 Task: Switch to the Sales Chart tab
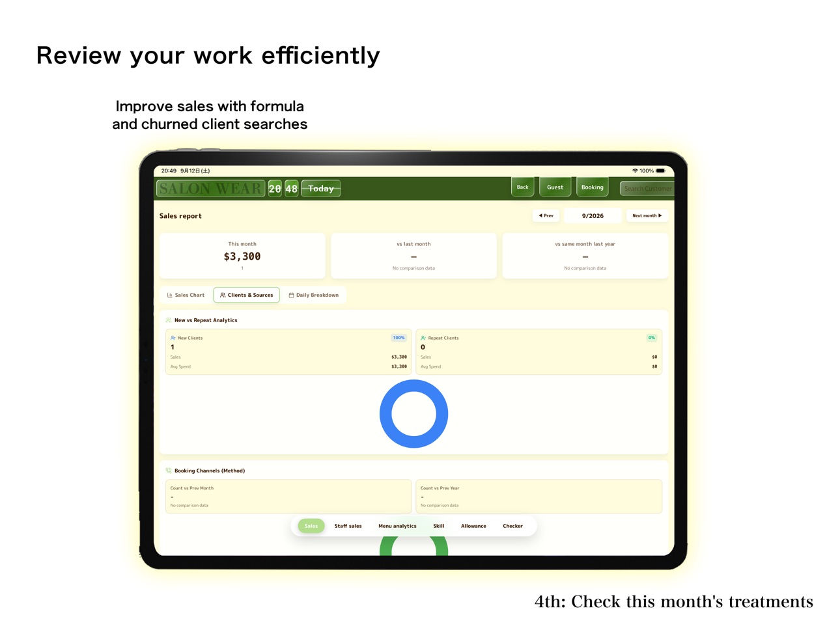[x=186, y=295]
